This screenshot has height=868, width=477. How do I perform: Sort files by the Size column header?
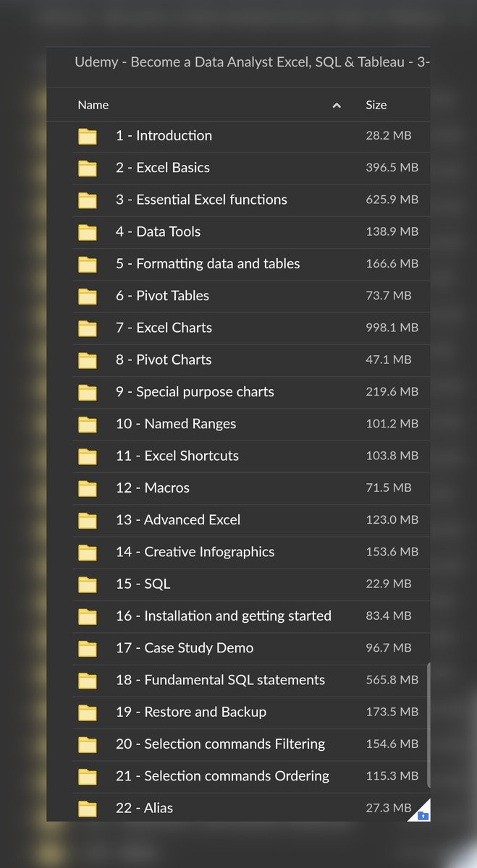376,105
